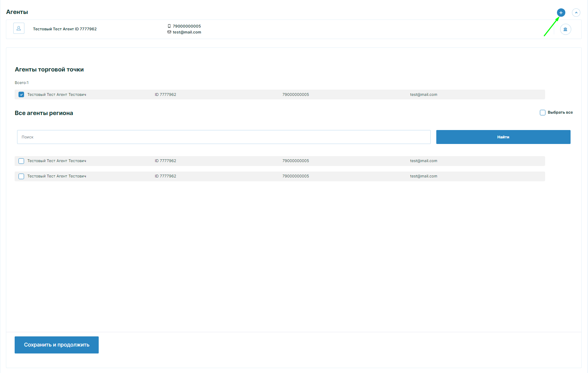Click test@mail.com in the trade point agent row
The height and width of the screenshot is (373, 588).
423,94
